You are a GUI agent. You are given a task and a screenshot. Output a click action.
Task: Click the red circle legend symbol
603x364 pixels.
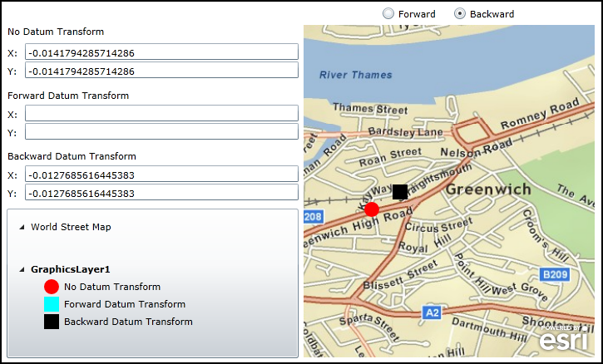[52, 287]
